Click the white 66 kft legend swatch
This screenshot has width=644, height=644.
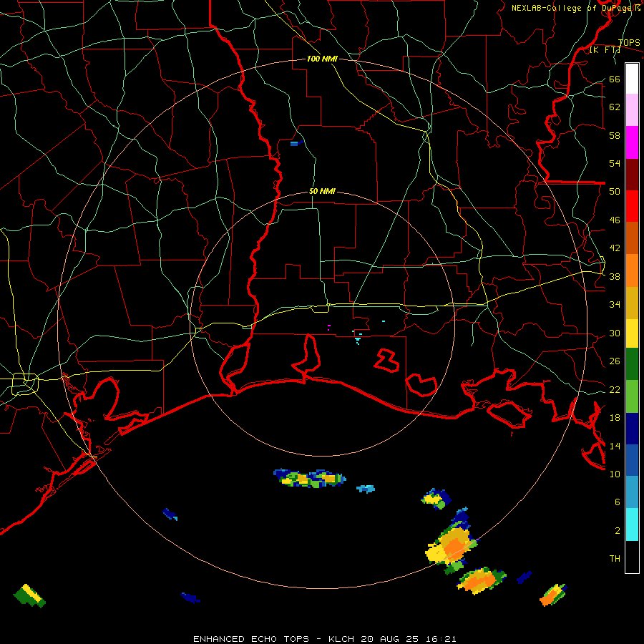tap(632, 79)
